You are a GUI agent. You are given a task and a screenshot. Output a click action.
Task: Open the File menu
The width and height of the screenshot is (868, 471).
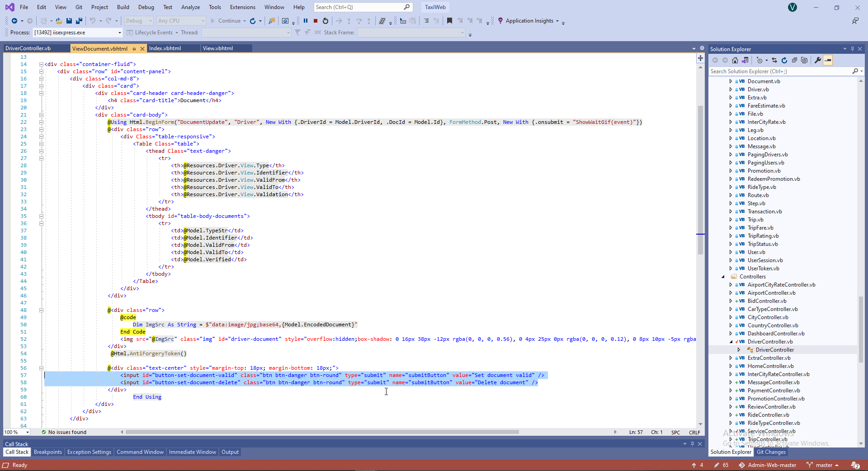24,7
